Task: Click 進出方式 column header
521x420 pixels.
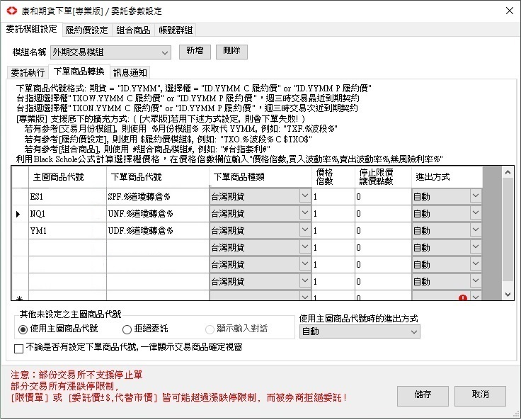Action: (x=447, y=177)
